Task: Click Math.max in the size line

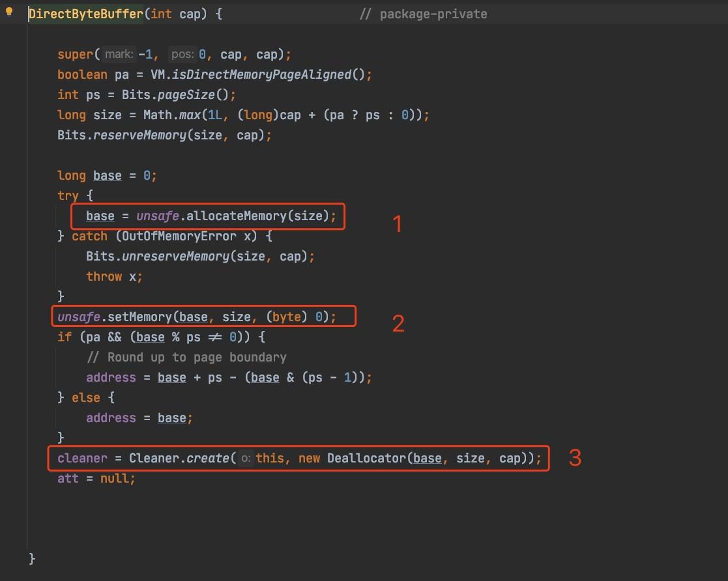Action: 172,115
